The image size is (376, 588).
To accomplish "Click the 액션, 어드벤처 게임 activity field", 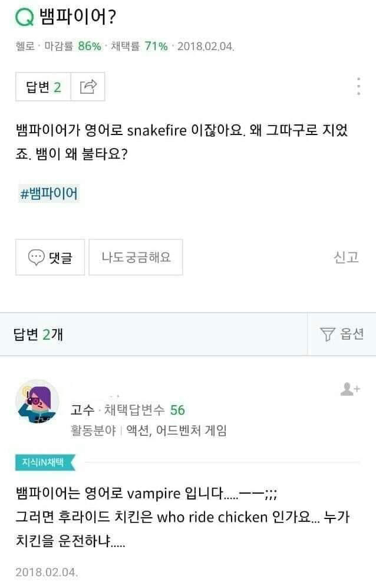I will [176, 431].
